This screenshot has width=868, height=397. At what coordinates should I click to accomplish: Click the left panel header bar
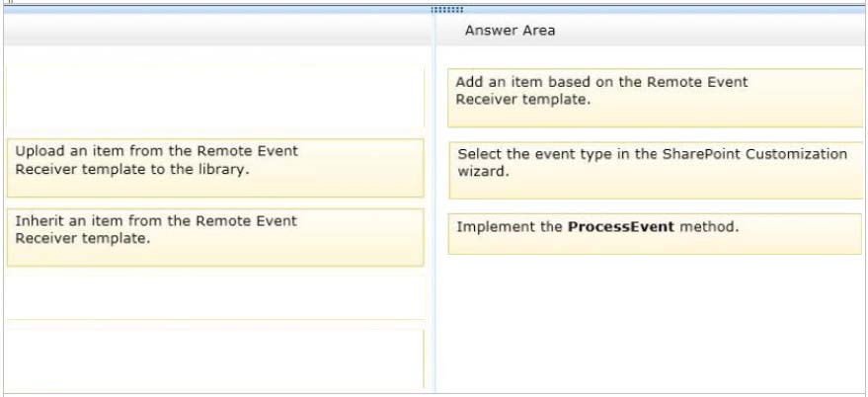tap(218, 30)
